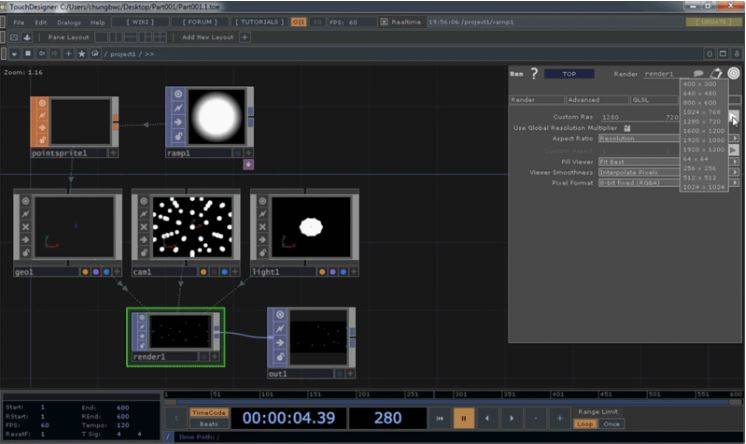
Task: Click the operator help question mark icon
Action: click(x=534, y=73)
